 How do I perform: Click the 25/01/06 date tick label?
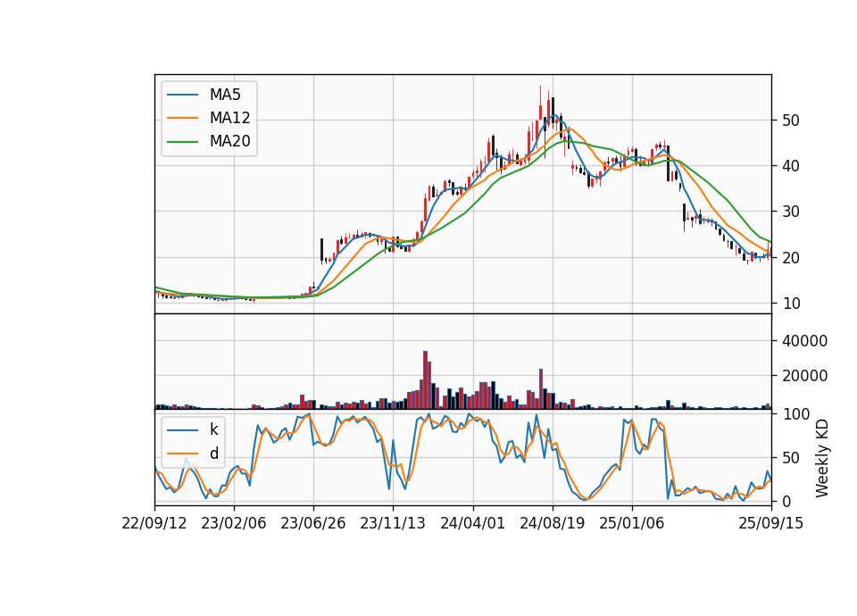coord(632,523)
